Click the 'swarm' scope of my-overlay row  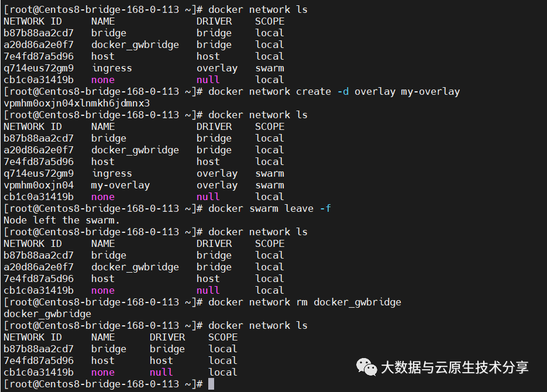point(270,185)
